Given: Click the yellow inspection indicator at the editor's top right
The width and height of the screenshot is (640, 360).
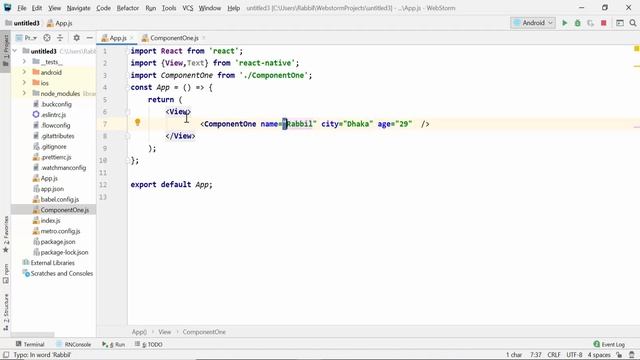Looking at the screenshot, I should (x=636, y=49).
